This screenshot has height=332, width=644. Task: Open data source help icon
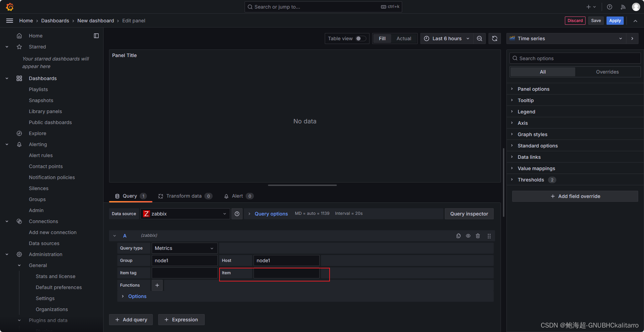click(237, 214)
